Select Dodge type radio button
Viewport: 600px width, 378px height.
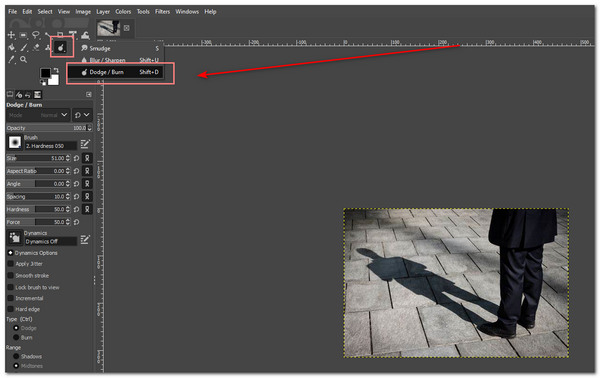point(16,328)
